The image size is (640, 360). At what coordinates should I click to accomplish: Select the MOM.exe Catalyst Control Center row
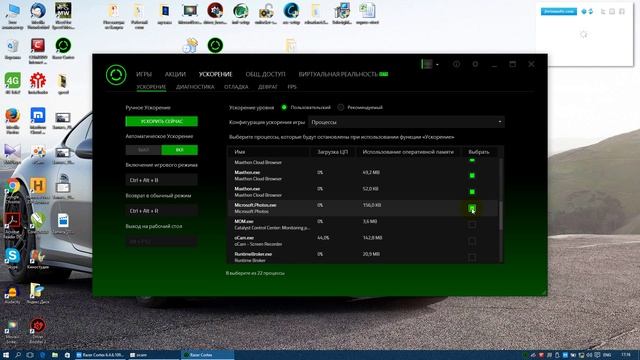(x=363, y=224)
